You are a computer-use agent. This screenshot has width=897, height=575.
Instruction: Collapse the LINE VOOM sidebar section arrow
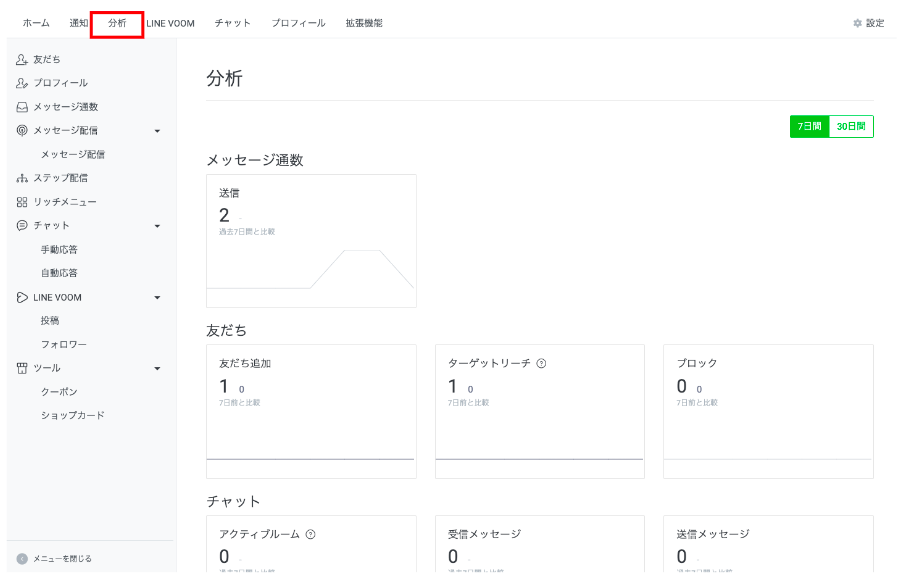[157, 298]
